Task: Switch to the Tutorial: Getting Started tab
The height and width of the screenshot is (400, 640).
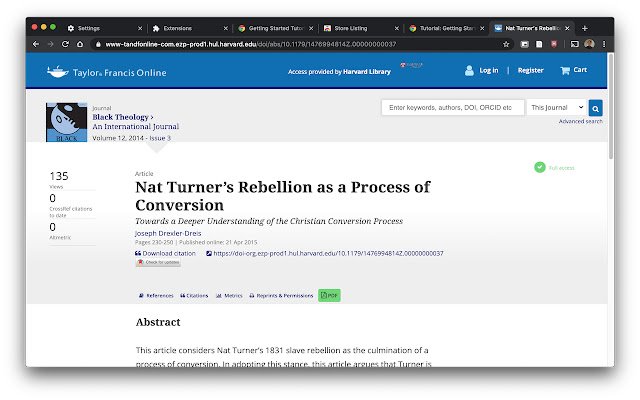Action: coord(446,28)
